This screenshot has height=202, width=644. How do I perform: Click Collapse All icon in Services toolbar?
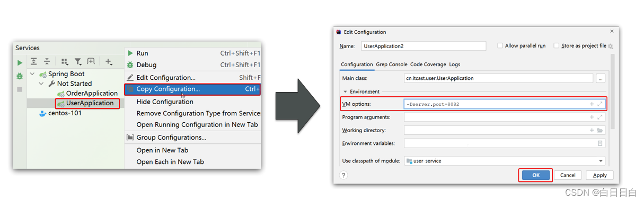tap(47, 62)
